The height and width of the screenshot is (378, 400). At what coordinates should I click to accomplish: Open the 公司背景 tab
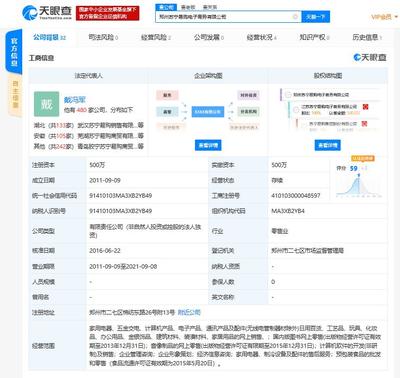pyautogui.click(x=49, y=37)
